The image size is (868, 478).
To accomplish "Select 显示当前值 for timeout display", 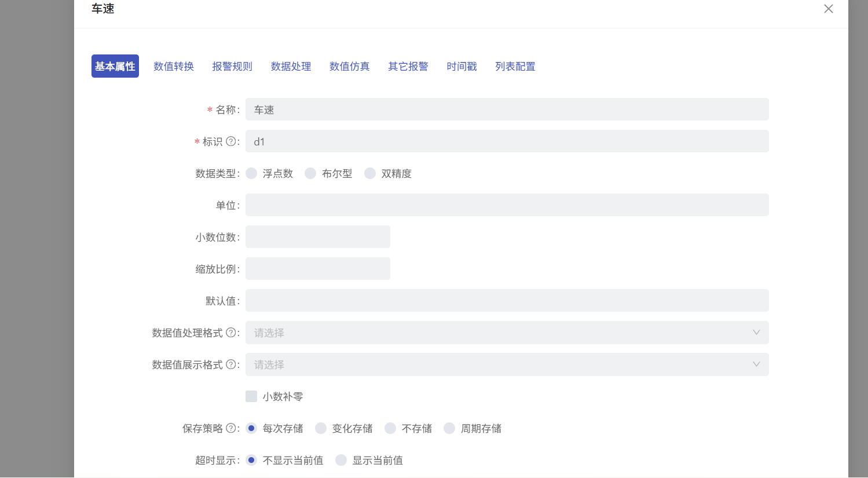I will tap(341, 459).
